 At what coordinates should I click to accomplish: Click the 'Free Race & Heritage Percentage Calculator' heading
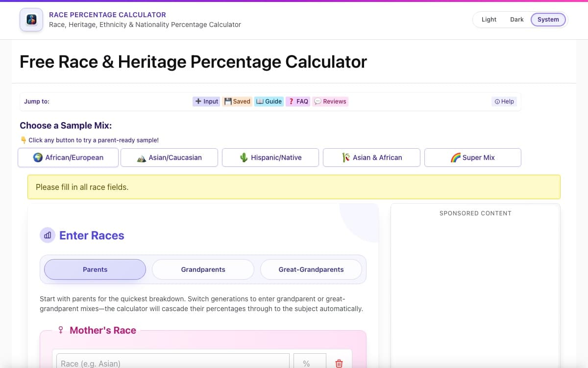coord(193,62)
